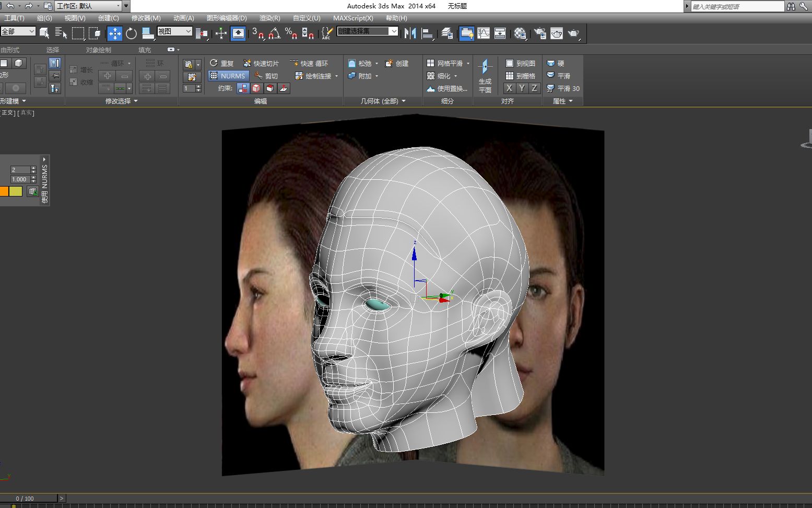Click the binoculars search icon

tap(791, 6)
